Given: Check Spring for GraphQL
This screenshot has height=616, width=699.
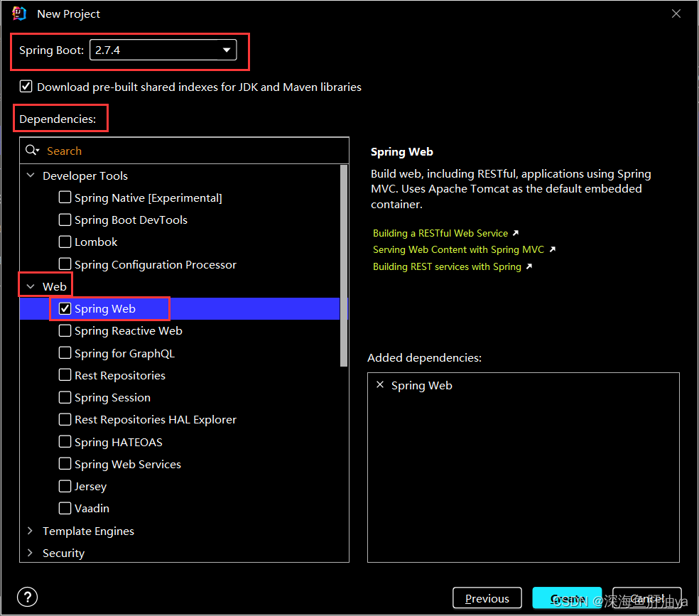Looking at the screenshot, I should (x=65, y=352).
